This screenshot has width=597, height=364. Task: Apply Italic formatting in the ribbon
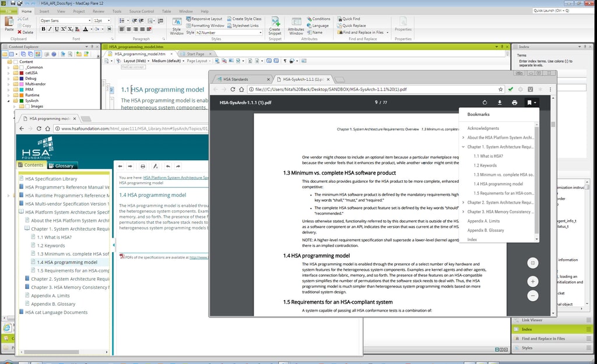50,29
